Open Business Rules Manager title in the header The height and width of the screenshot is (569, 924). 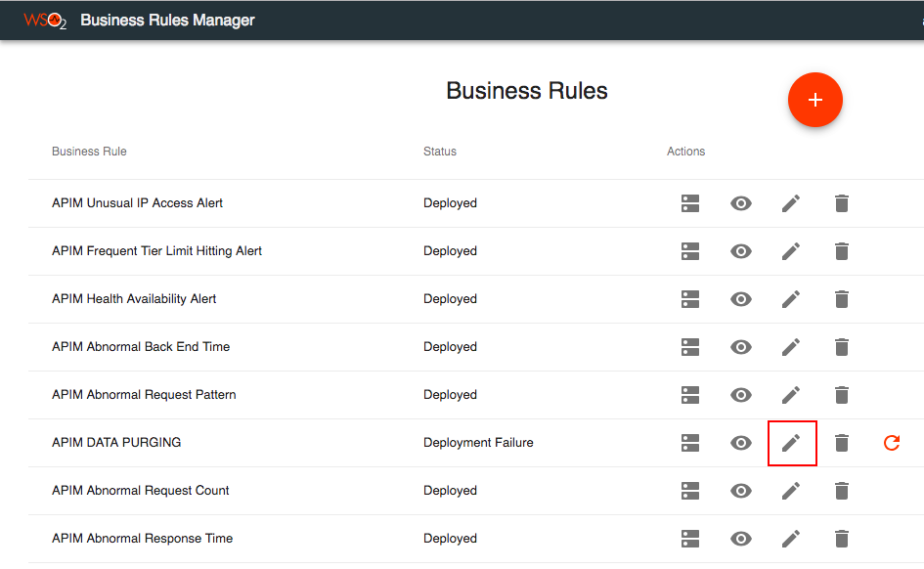click(167, 20)
